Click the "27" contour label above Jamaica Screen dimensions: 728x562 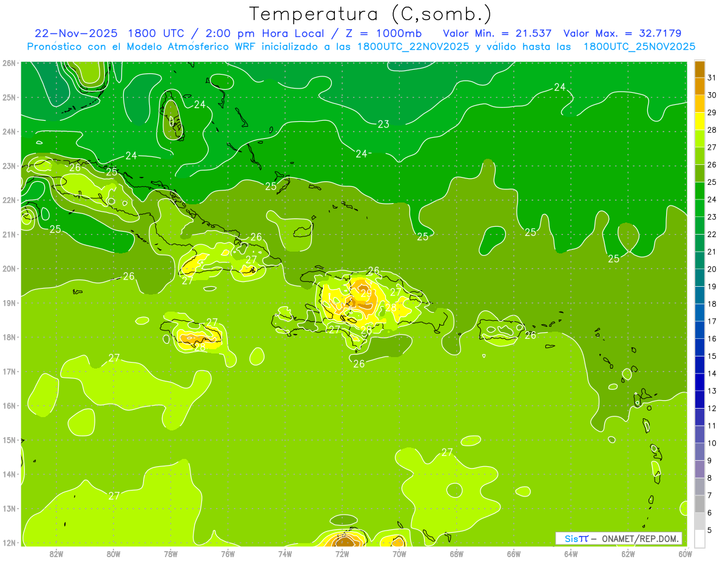click(212, 322)
